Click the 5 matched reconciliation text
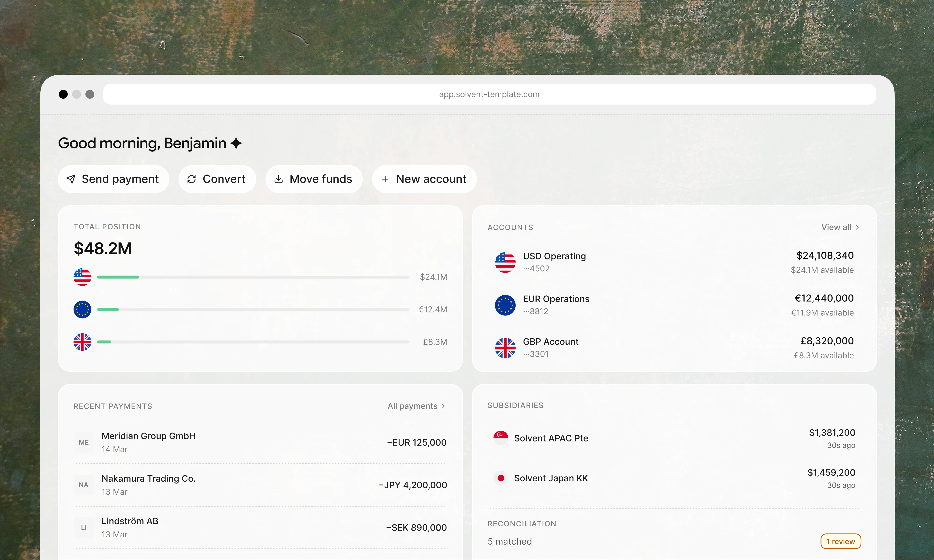934x560 pixels. pyautogui.click(x=510, y=542)
